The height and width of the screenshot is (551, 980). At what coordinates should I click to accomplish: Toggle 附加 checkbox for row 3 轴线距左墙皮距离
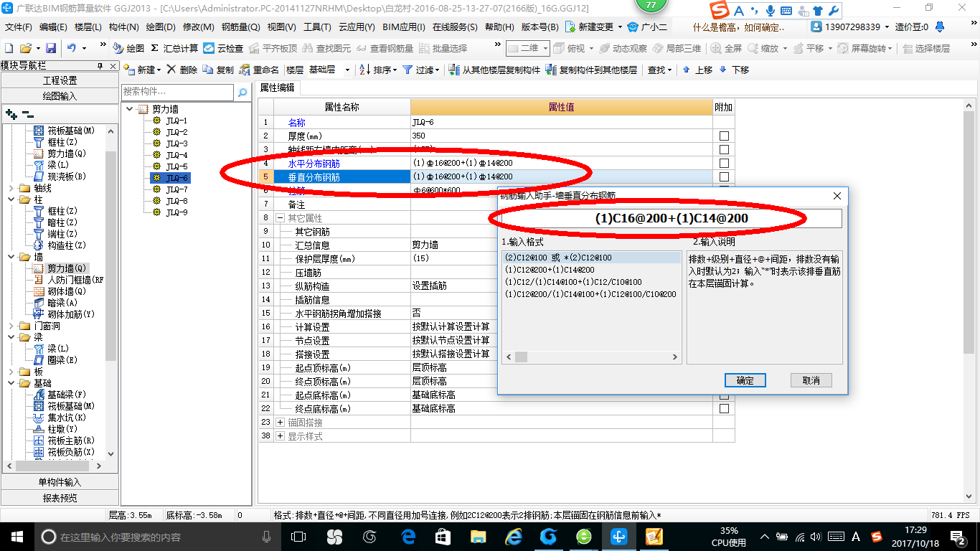(x=724, y=149)
